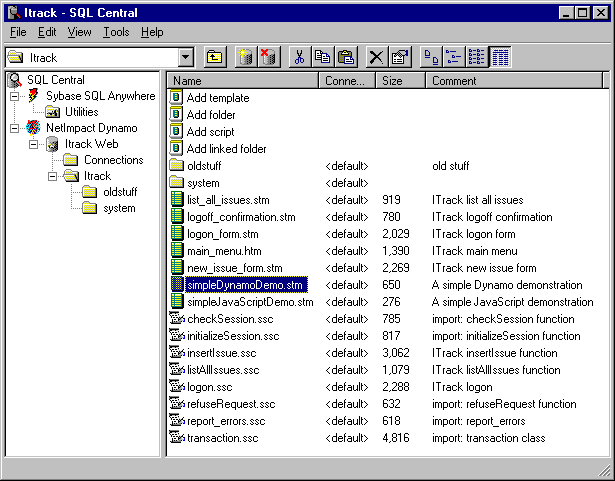The width and height of the screenshot is (615, 481).
Task: Select SQL Central root in tree
Action: pos(56,80)
